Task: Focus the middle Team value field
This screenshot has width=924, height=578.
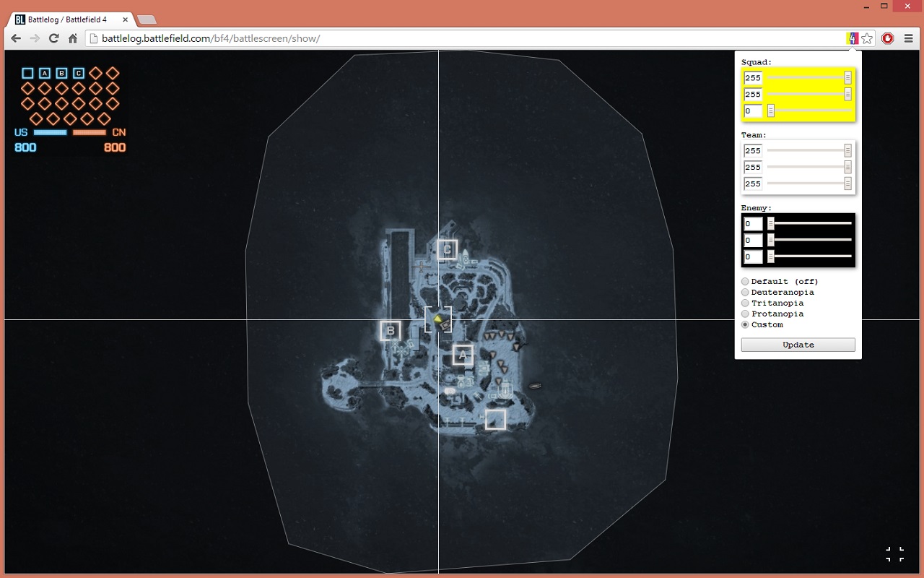Action: (753, 167)
